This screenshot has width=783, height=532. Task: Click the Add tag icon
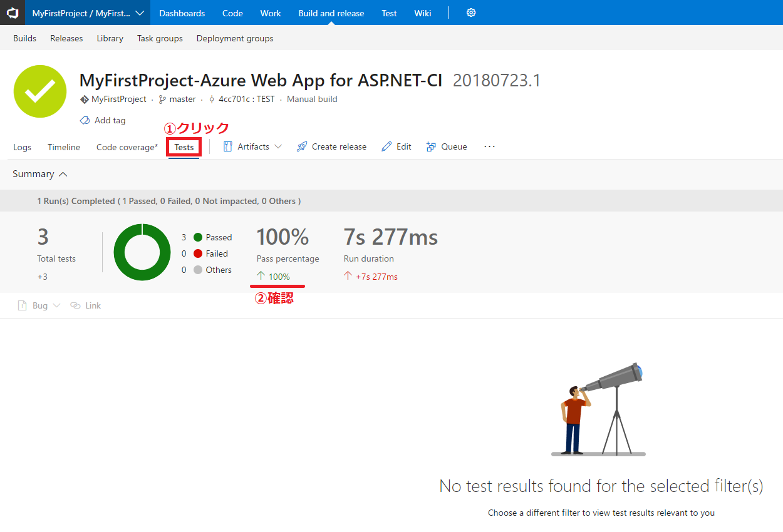(85, 120)
